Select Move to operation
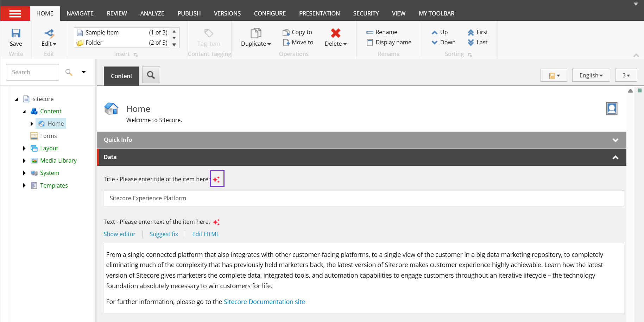The image size is (644, 322). [298, 42]
